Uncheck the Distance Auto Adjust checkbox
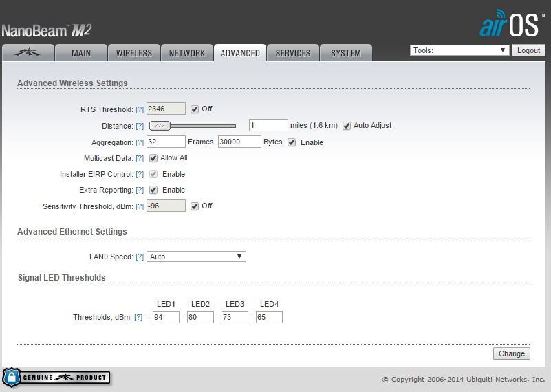This screenshot has height=392, width=551. click(x=347, y=126)
